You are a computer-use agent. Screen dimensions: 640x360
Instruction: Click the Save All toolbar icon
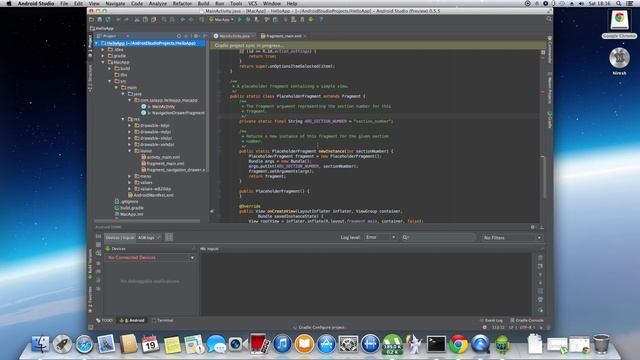100,19
